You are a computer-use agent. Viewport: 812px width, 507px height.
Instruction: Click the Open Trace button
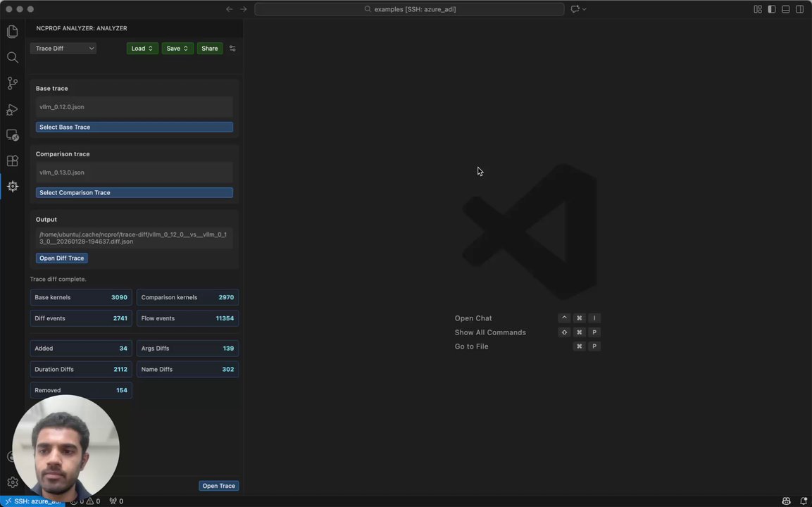(218, 486)
